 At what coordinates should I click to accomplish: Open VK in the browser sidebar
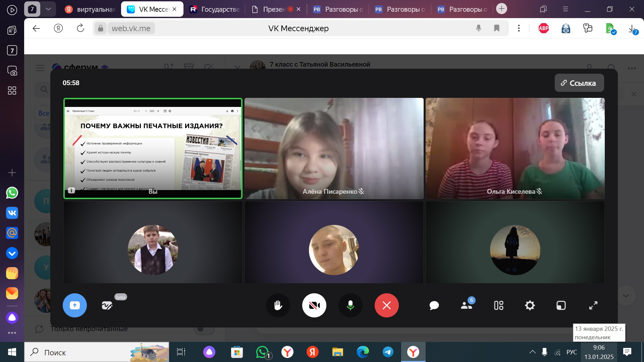pyautogui.click(x=12, y=213)
